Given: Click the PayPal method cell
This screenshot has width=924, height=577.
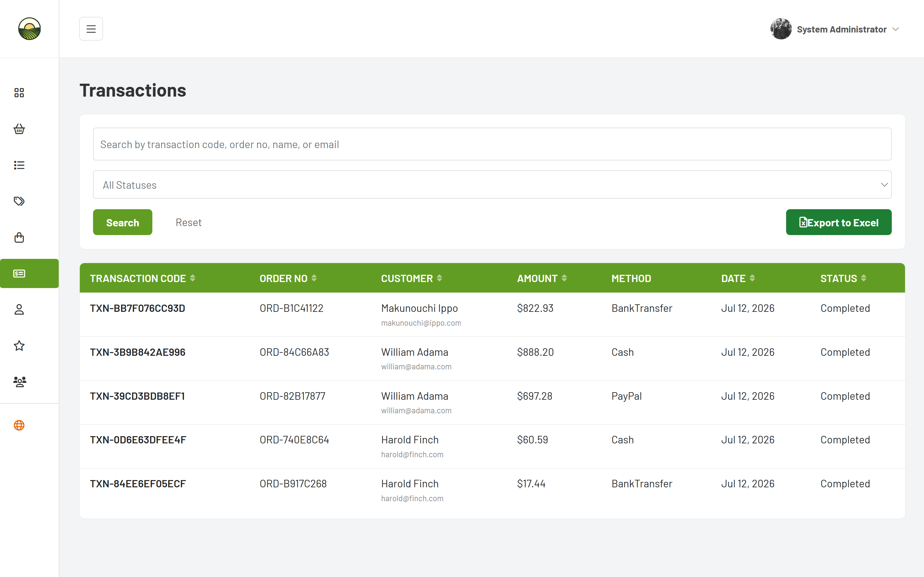Looking at the screenshot, I should click(626, 396).
